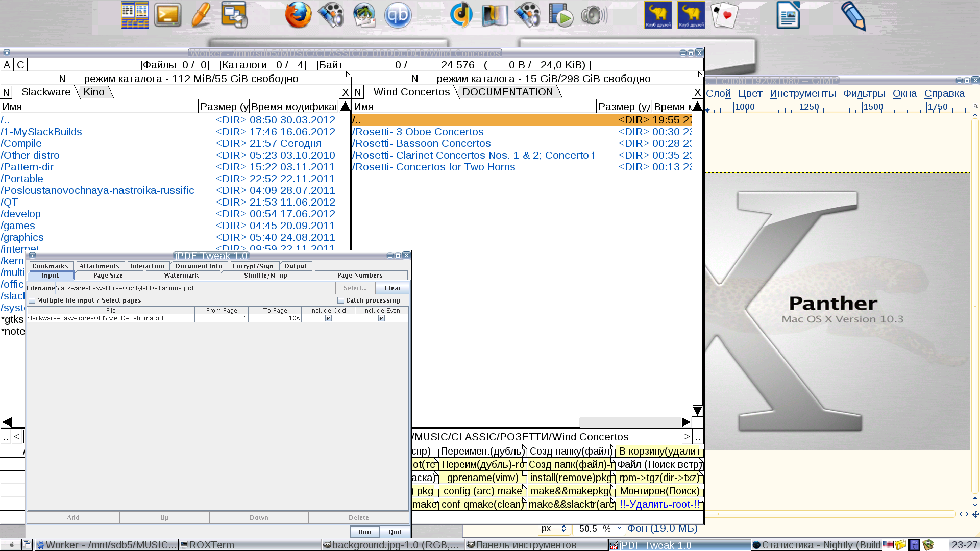Click the N button left of Slackware tab

pyautogui.click(x=6, y=92)
